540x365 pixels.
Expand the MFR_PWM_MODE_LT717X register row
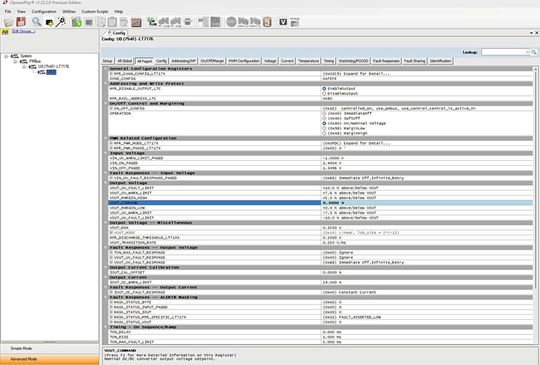coord(111,143)
